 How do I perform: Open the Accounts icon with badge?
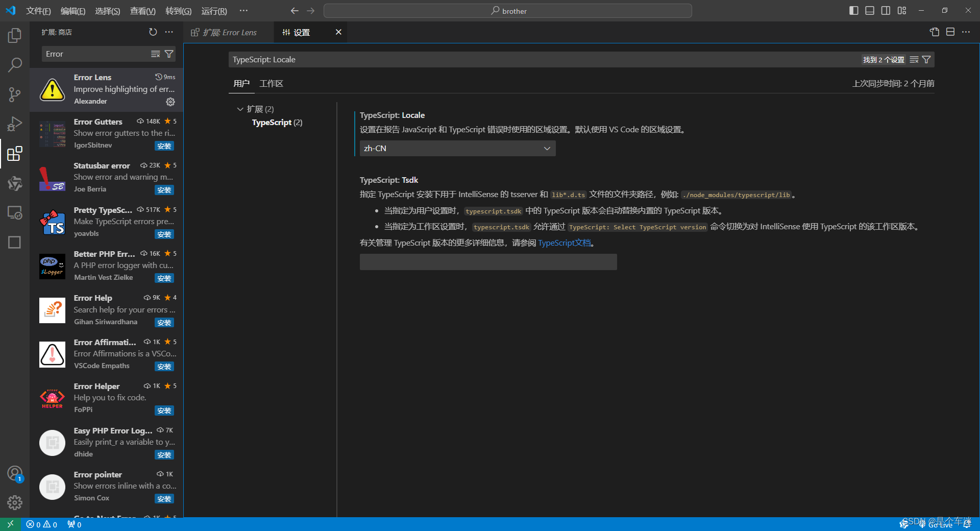point(15,474)
